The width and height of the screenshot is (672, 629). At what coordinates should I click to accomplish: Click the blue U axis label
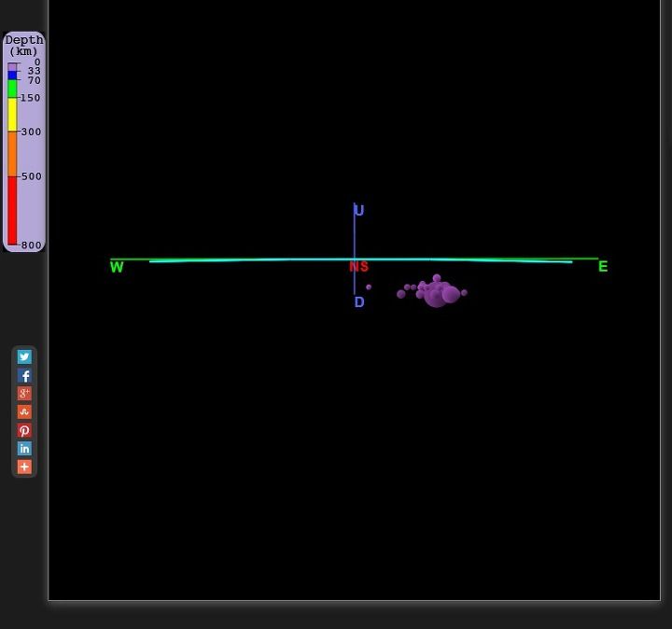[359, 210]
